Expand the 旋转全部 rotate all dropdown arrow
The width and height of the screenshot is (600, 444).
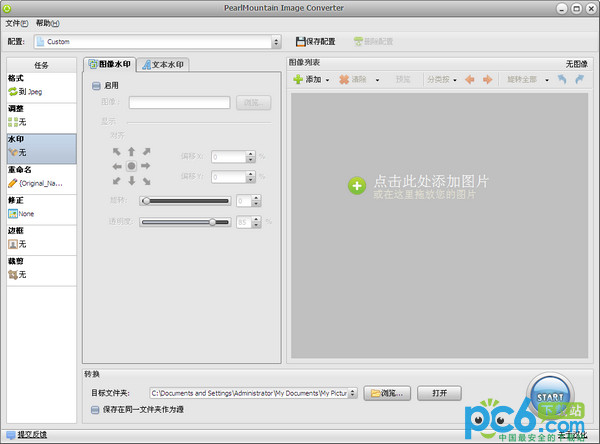click(x=547, y=80)
